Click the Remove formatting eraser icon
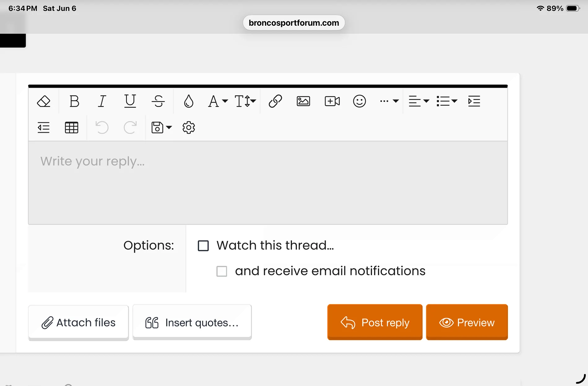Viewport: 588px width, 386px height. (x=44, y=101)
